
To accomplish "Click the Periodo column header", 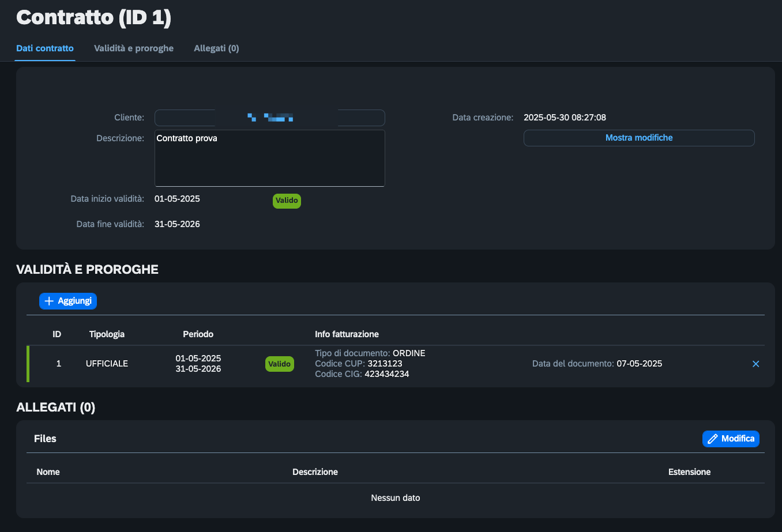I will [x=198, y=334].
